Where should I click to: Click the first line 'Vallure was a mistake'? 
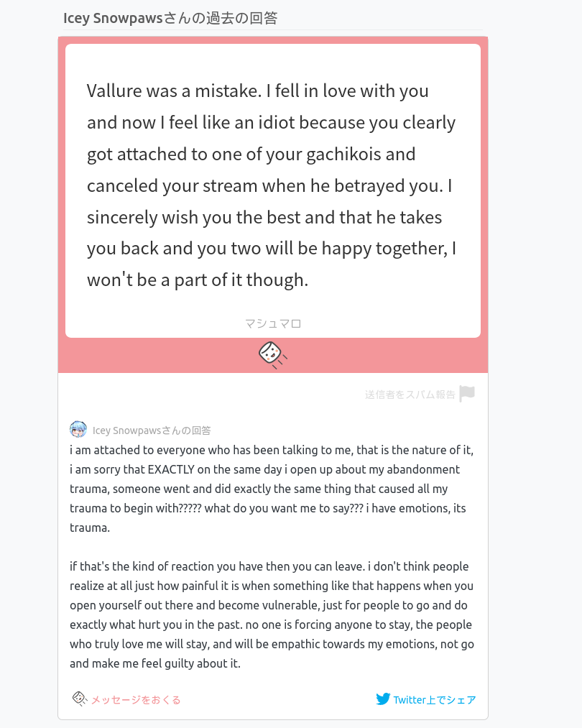(257, 91)
